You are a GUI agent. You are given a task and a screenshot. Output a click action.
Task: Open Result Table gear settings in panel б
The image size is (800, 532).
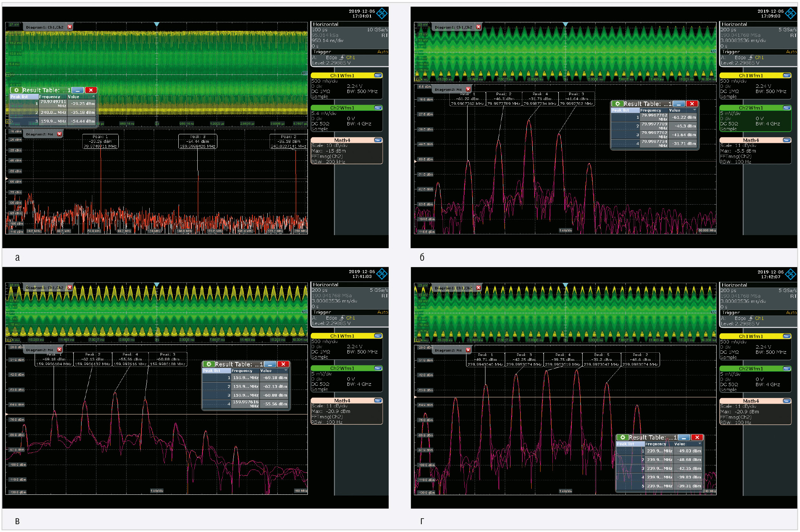[x=618, y=104]
